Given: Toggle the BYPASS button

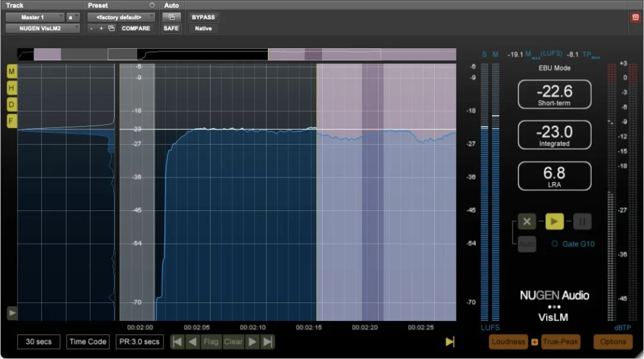Looking at the screenshot, I should (204, 17).
